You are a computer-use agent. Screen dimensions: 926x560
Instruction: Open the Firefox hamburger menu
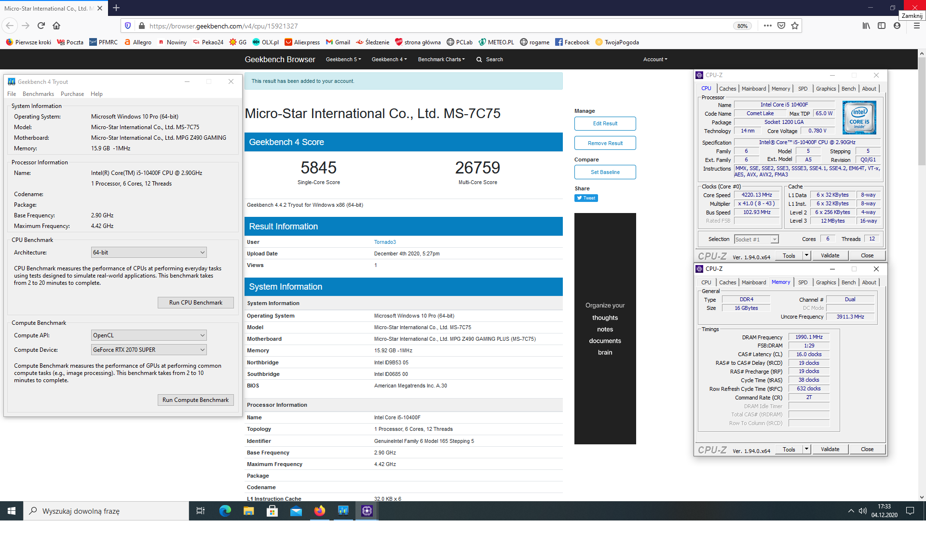pos(917,26)
